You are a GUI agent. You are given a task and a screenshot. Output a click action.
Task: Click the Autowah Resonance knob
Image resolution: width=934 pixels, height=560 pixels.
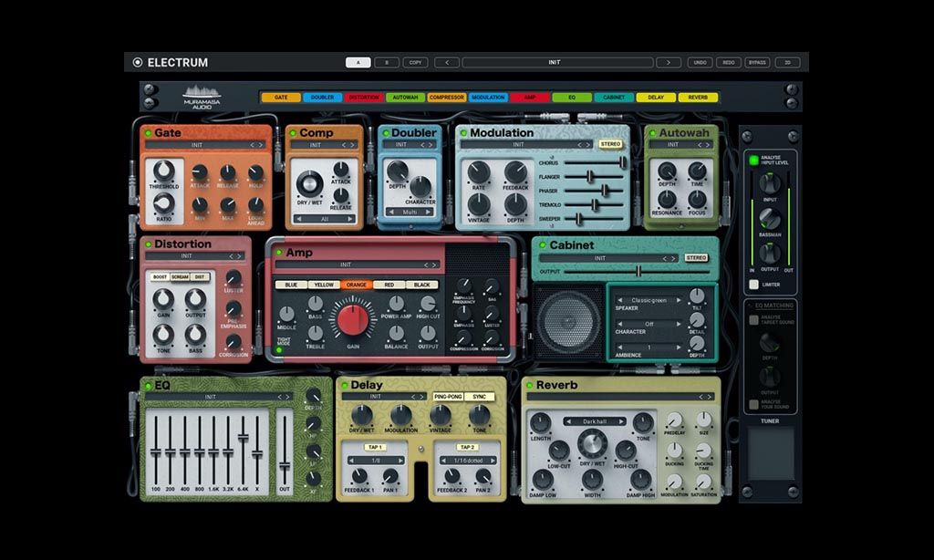(x=667, y=199)
